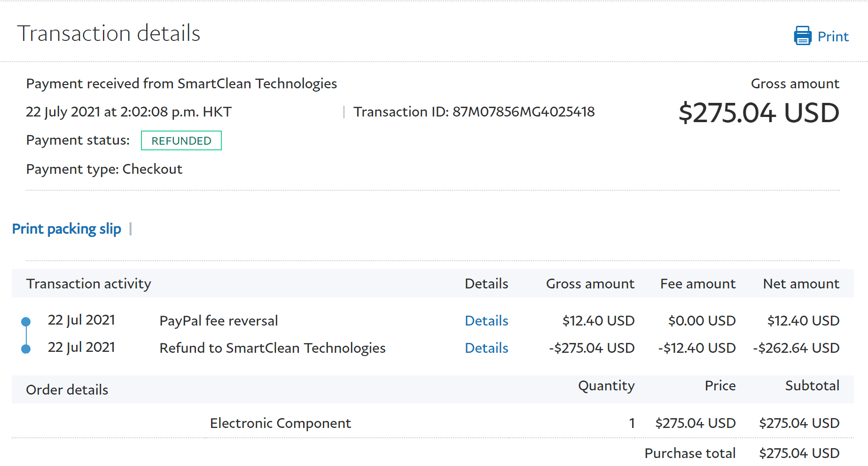Click the Transaction activity column header
The height and width of the screenshot is (466, 868).
pyautogui.click(x=88, y=284)
